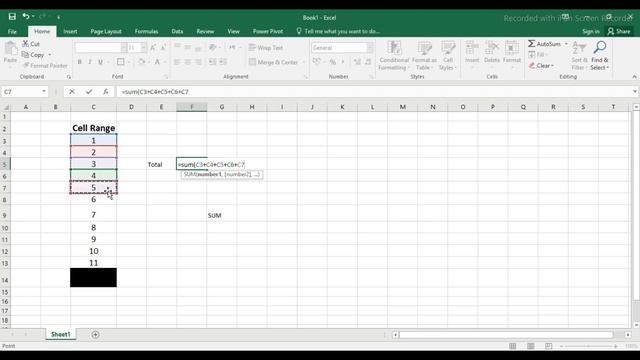Open Conditional Formatting
This screenshot has height=360, width=640.
394,56
